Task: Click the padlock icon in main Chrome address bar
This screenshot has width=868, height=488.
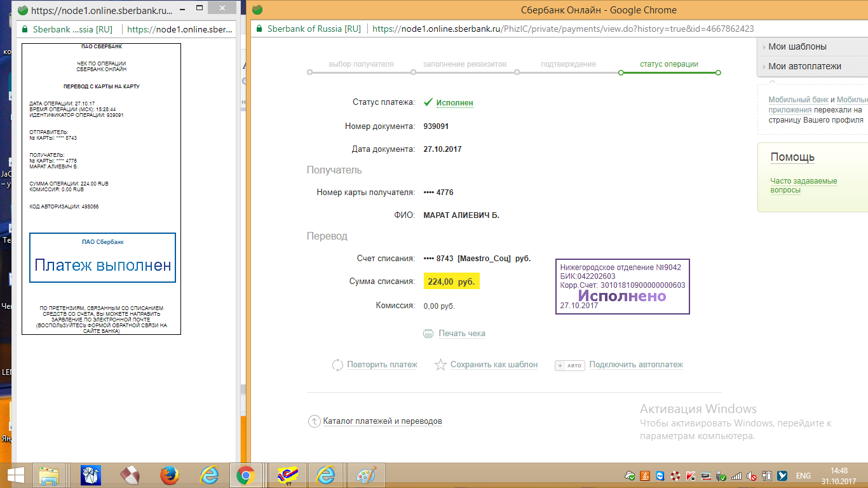Action: point(259,29)
